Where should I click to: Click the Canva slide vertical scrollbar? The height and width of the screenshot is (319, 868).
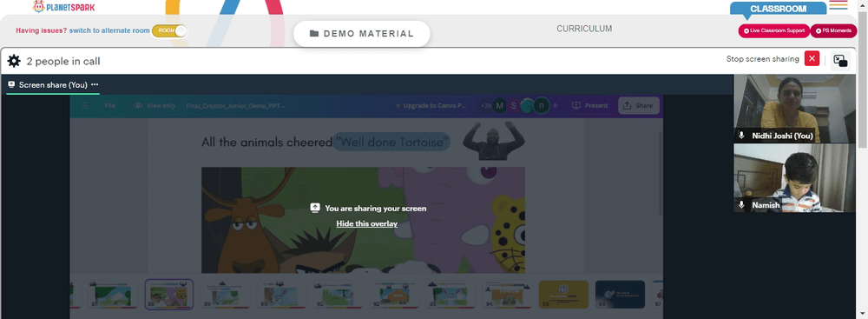[x=660, y=174]
